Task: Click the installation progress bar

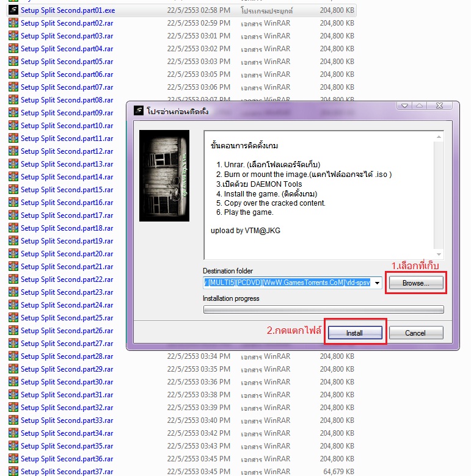Action: 323,309
